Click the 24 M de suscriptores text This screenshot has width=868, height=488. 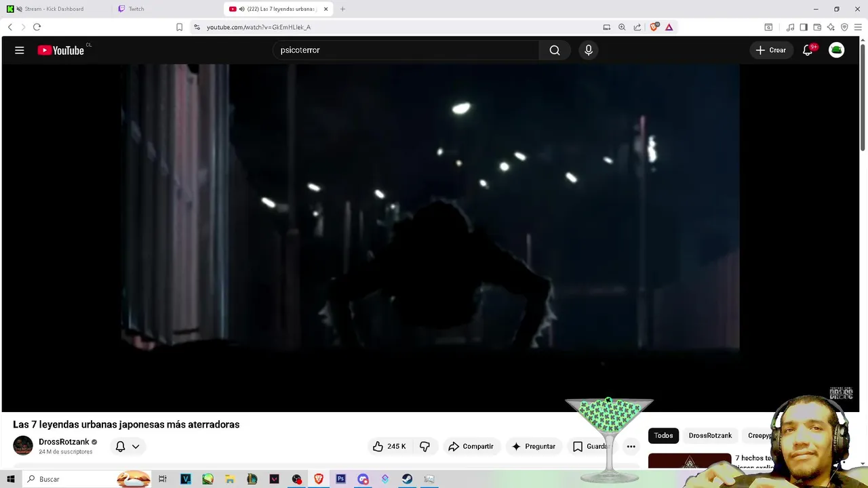66,452
